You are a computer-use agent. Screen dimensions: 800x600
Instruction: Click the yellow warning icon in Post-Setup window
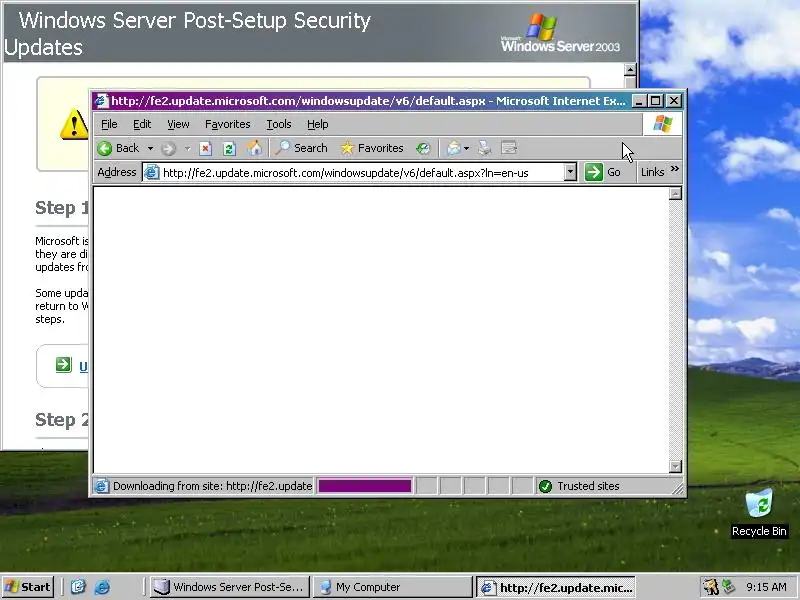click(x=74, y=124)
